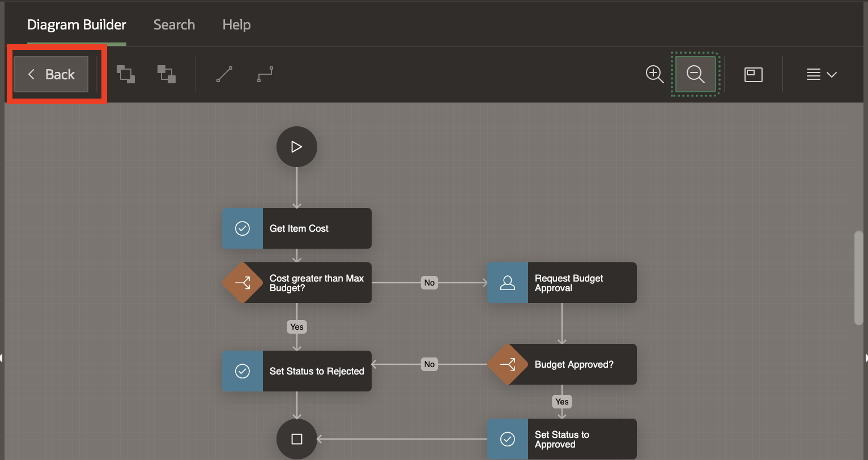
Task: Open the Help tab
Action: pyautogui.click(x=236, y=25)
